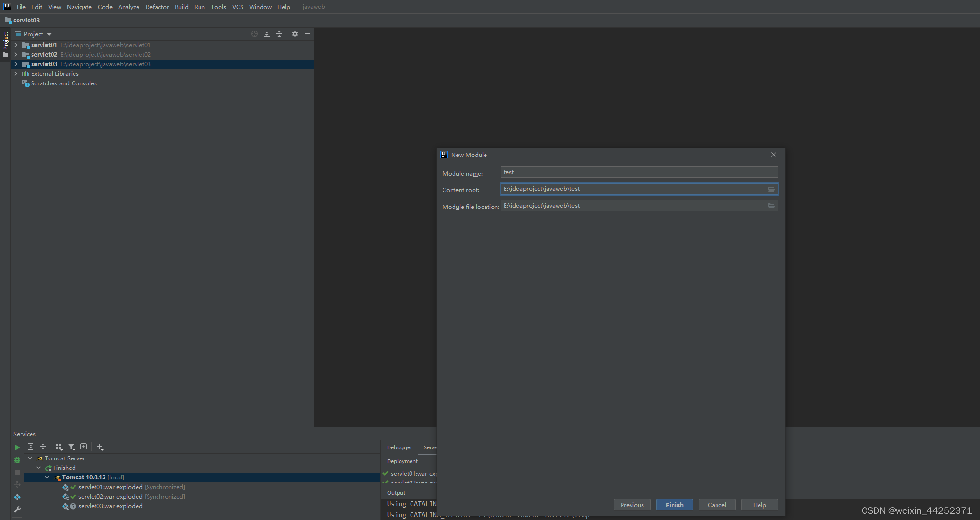Click the Finish button

point(674,505)
